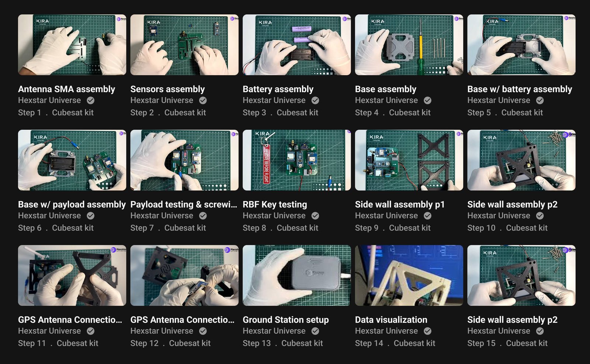Select the Data visualization video thumbnail
Viewport: 590px width, 364px height.
click(x=409, y=275)
